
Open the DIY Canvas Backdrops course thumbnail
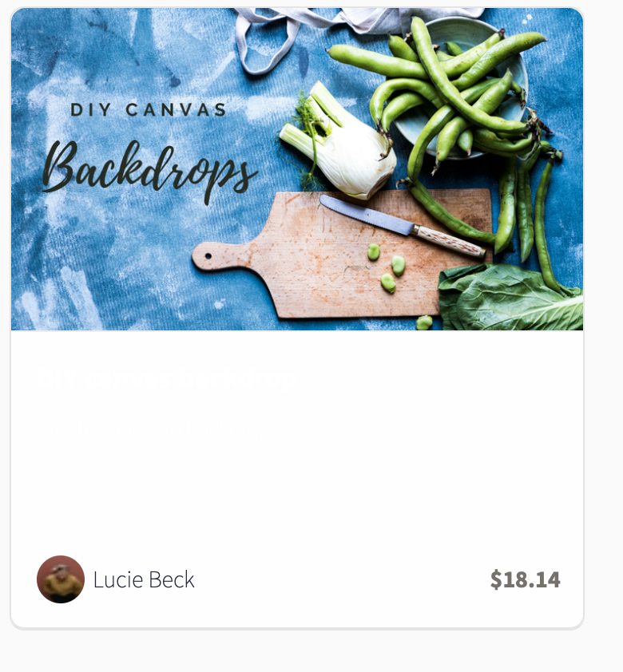[296, 169]
